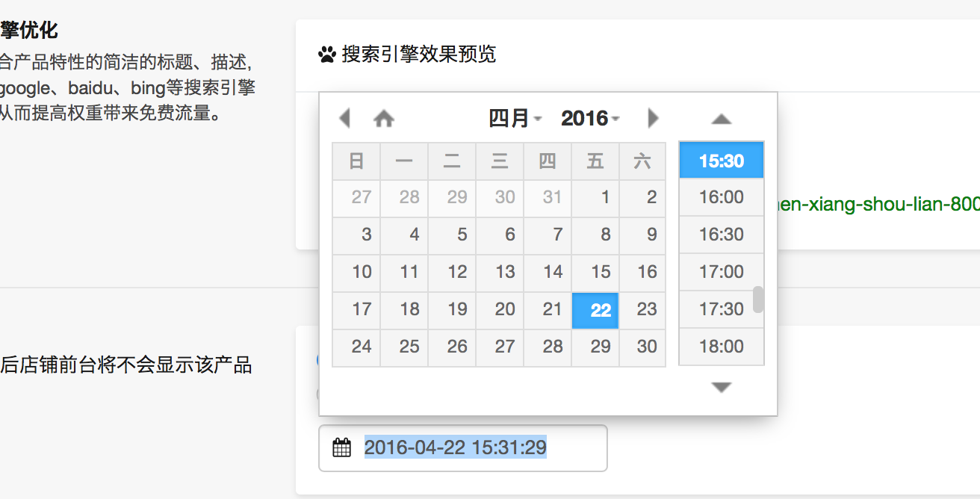This screenshot has width=980, height=499.
Task: Pick the 18:00 time slot
Action: 721,347
